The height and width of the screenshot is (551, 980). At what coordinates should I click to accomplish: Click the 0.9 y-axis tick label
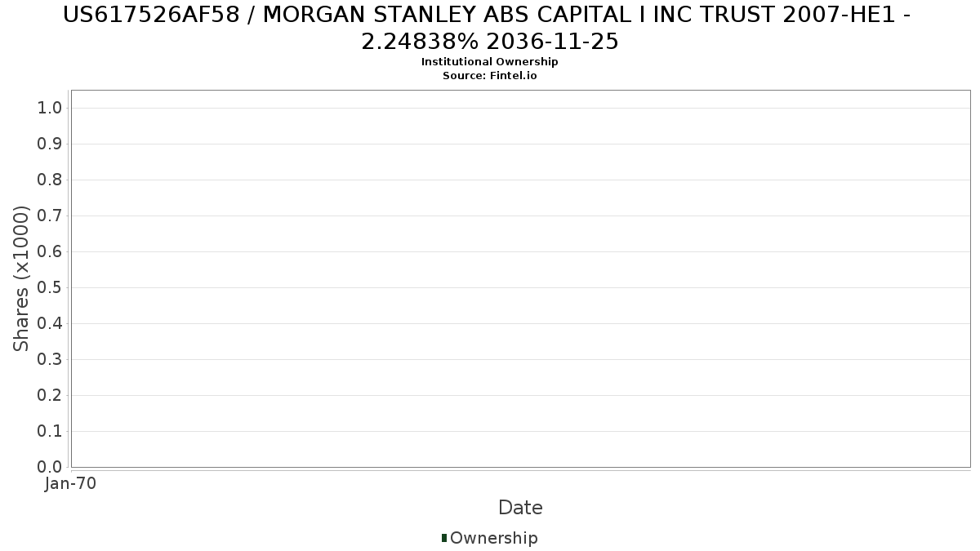pyautogui.click(x=50, y=144)
